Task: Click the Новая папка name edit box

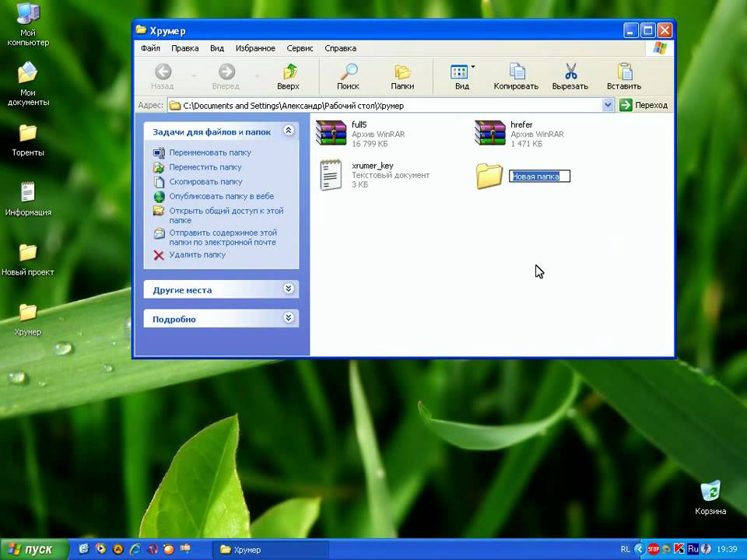Action: point(540,177)
